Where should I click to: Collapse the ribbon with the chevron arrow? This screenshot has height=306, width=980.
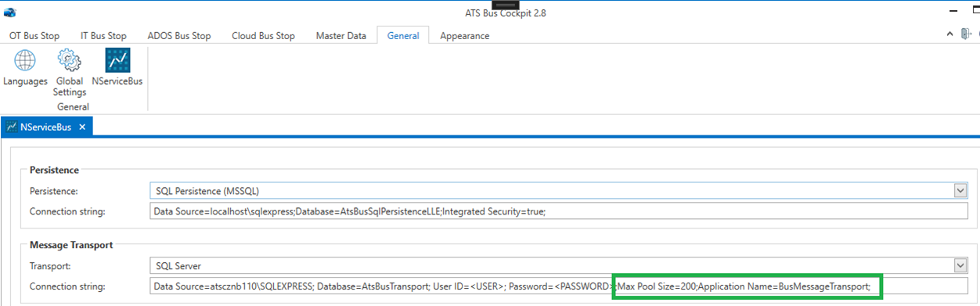tap(949, 34)
